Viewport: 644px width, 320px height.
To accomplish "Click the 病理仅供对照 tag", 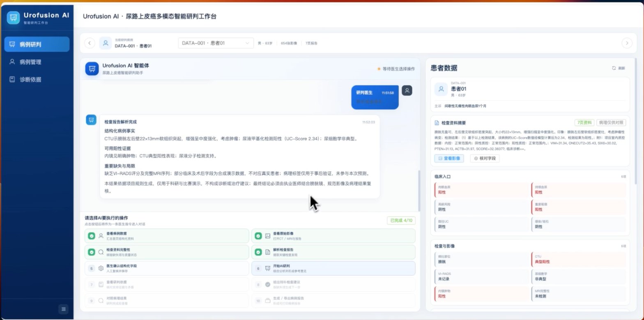I will [611, 123].
